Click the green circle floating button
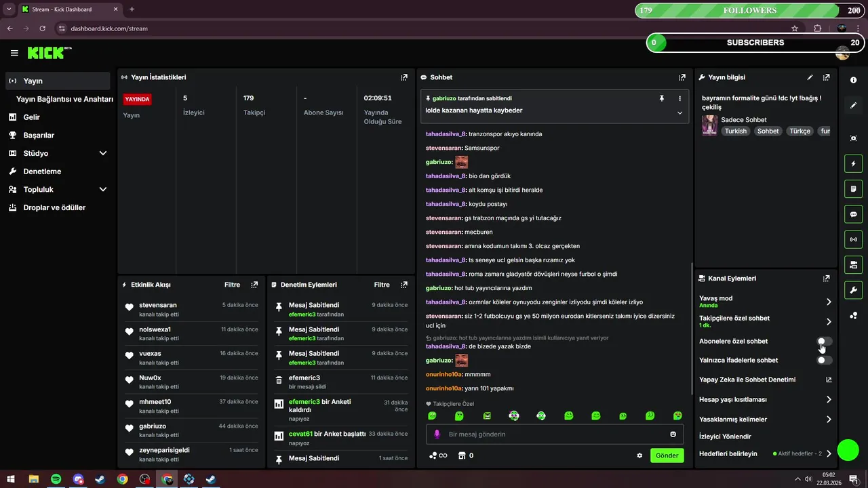 [848, 450]
